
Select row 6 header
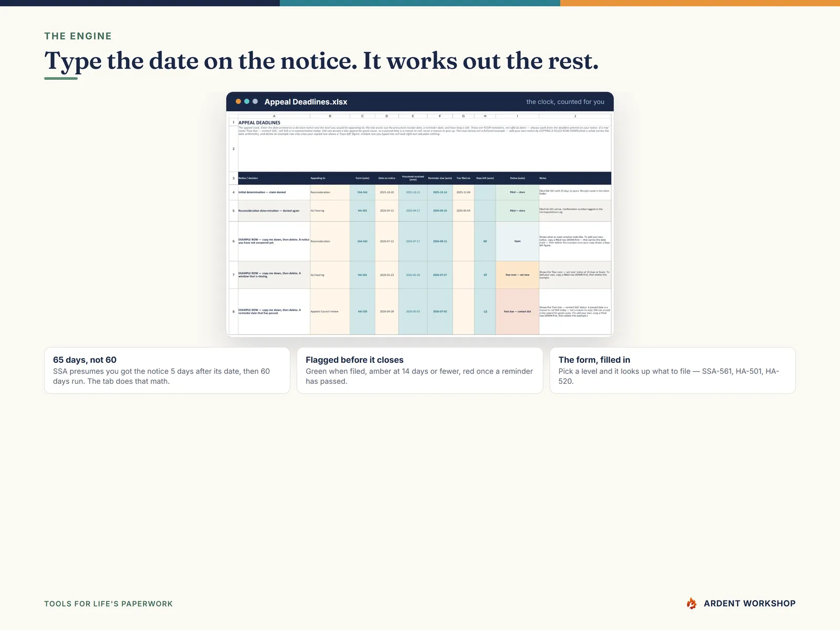(234, 241)
